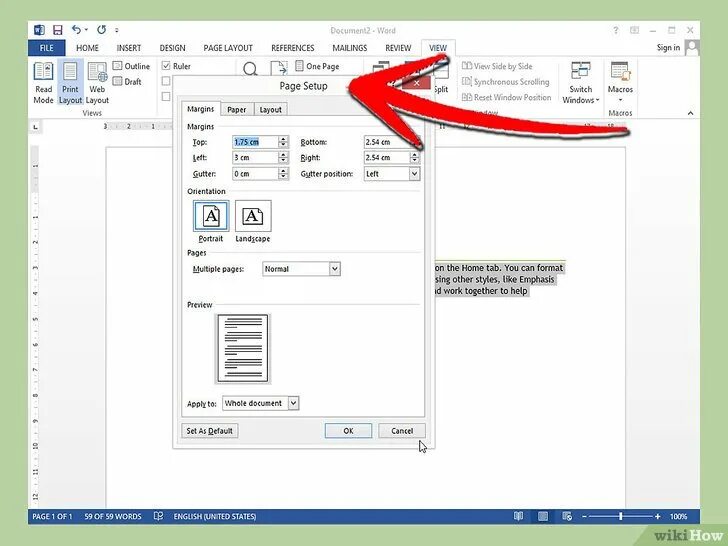Click Print Layout icon in status bar
728x546 pixels.
pyautogui.click(x=542, y=516)
